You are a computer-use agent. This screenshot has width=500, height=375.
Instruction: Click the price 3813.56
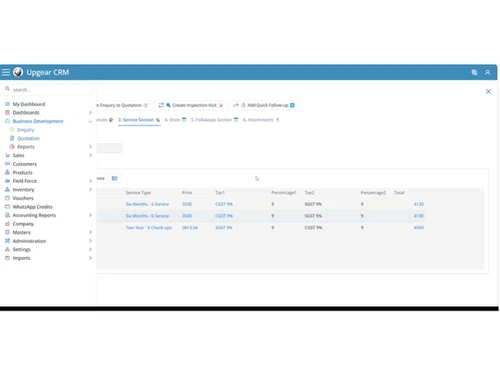click(x=190, y=228)
